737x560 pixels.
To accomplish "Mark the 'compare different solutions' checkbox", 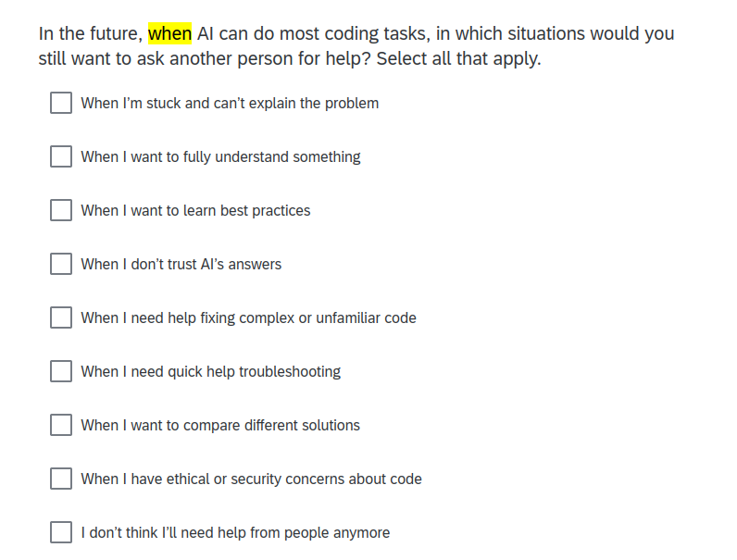I will pyautogui.click(x=61, y=425).
